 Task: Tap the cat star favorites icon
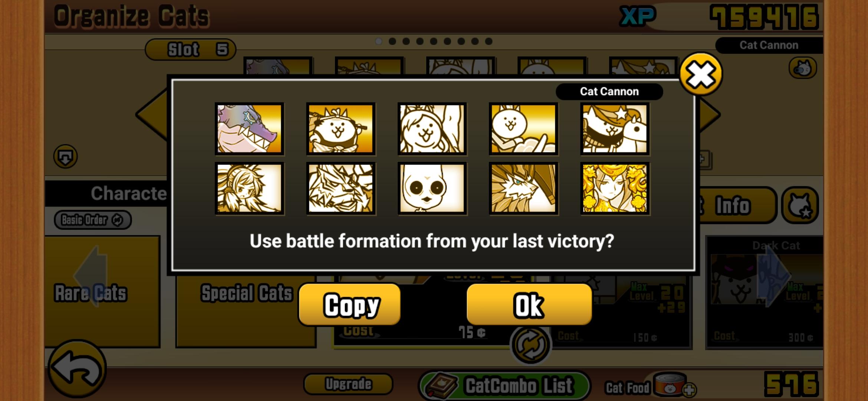(x=800, y=205)
